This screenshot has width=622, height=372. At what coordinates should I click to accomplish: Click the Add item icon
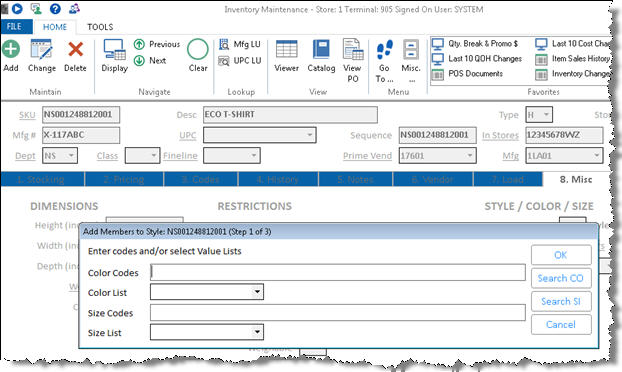click(11, 50)
